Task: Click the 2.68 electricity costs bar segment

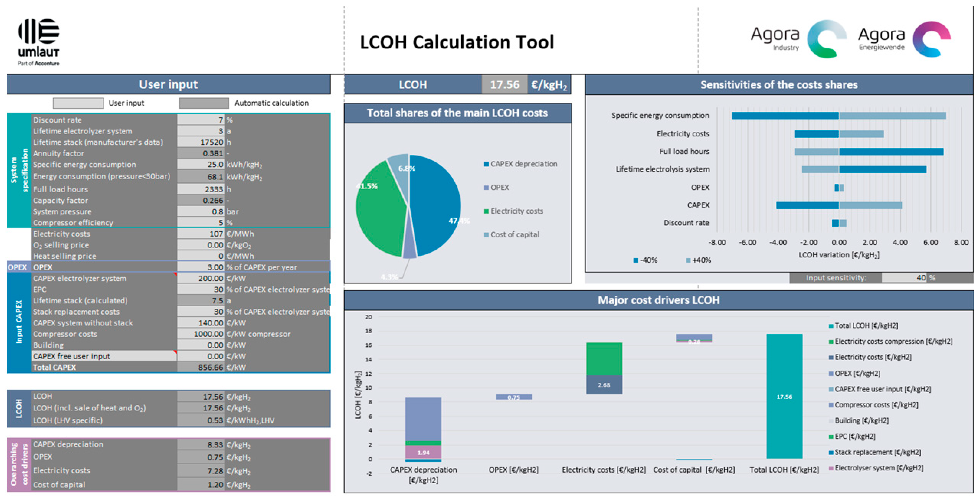Action: (604, 385)
